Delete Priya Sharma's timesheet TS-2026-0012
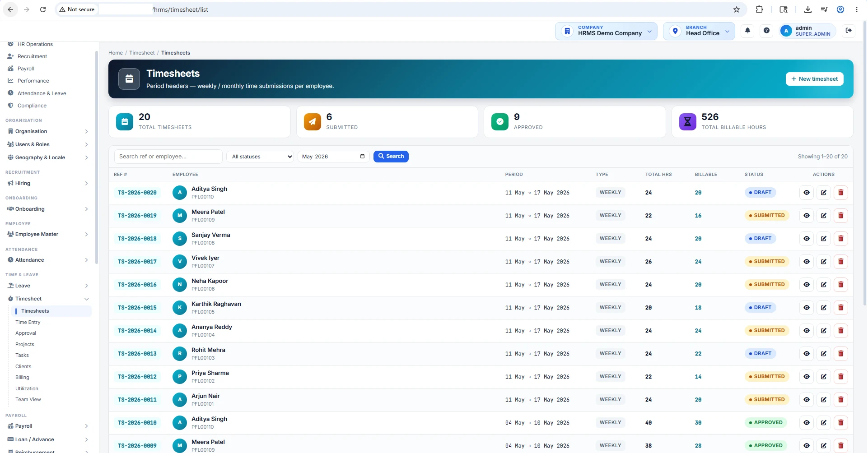868x453 pixels. [x=841, y=377]
